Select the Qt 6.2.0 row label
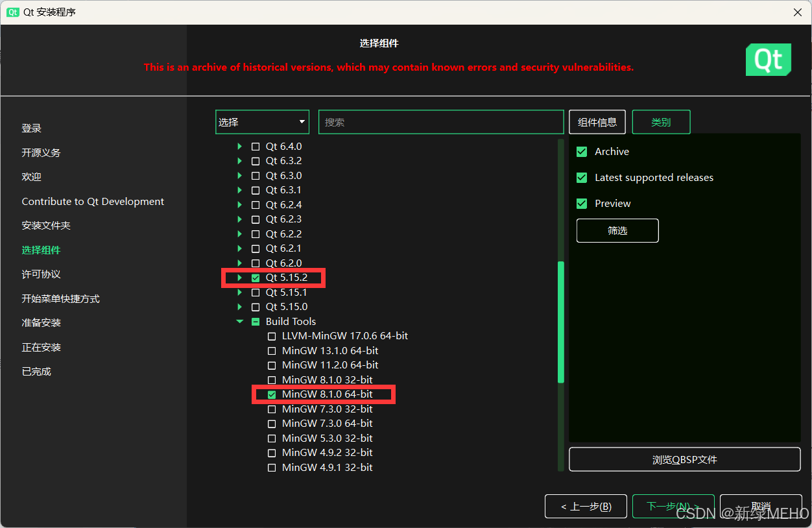The height and width of the screenshot is (528, 812). [283, 263]
